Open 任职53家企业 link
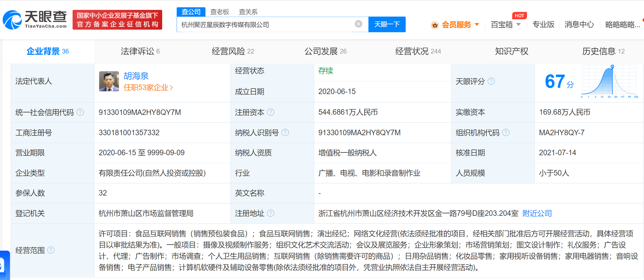644x280 pixels. (148, 87)
